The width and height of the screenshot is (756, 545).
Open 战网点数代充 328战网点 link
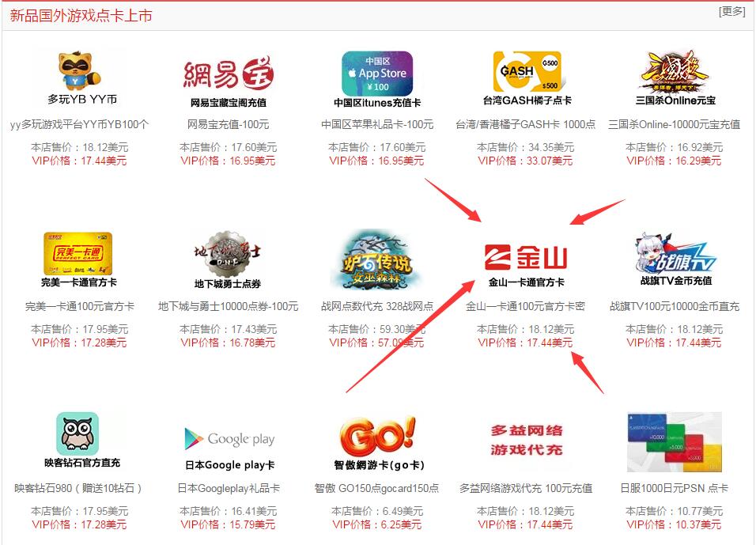click(377, 306)
